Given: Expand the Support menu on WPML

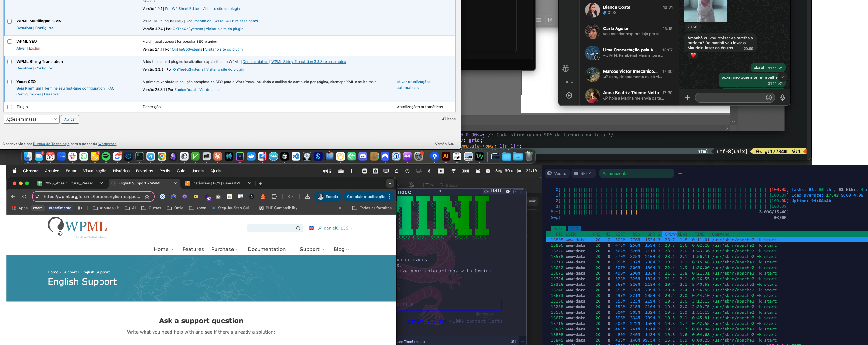Looking at the screenshot, I should coord(312,249).
